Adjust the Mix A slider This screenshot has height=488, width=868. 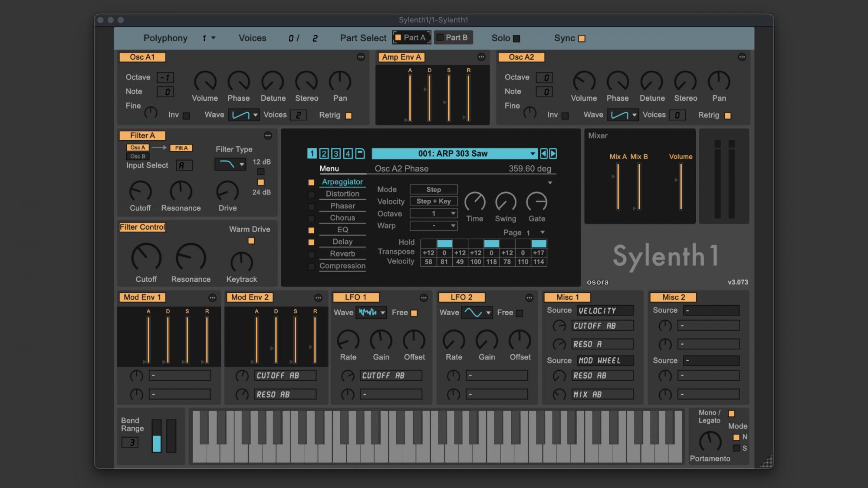coord(618,187)
